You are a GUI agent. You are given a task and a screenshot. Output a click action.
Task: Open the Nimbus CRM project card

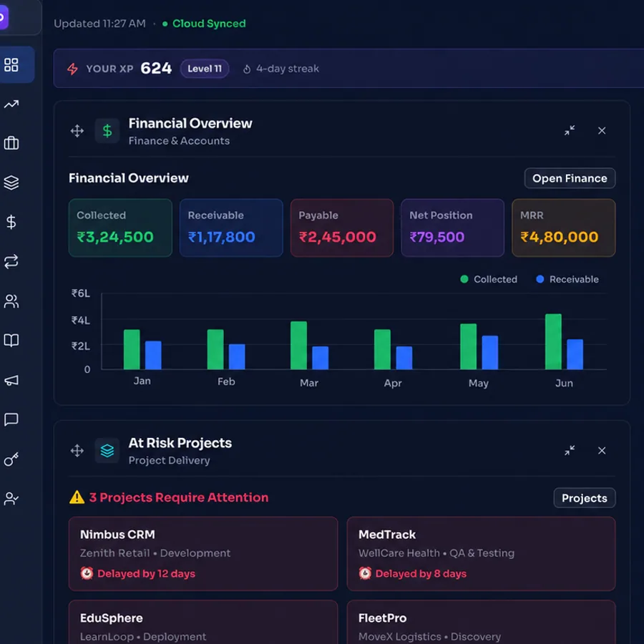tap(203, 554)
